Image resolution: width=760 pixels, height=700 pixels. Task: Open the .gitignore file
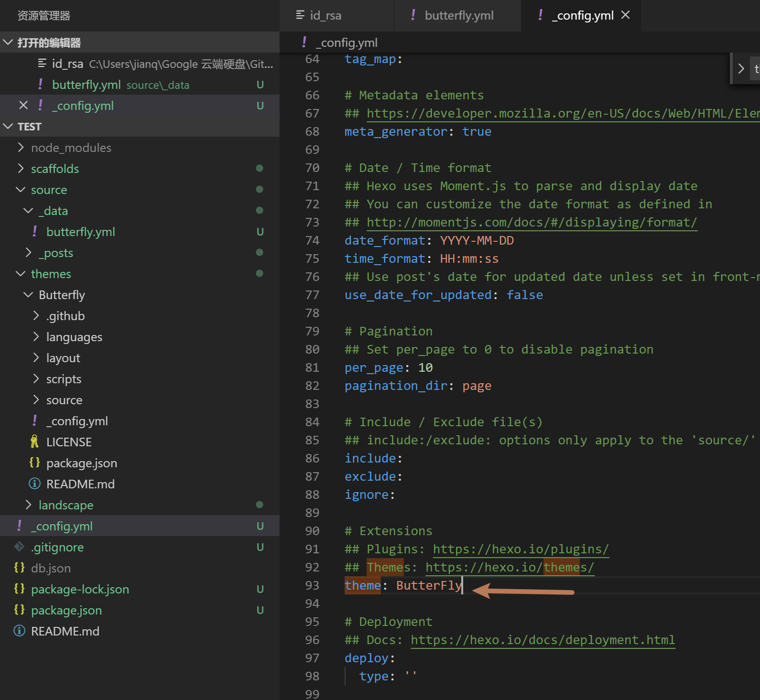tap(140, 547)
